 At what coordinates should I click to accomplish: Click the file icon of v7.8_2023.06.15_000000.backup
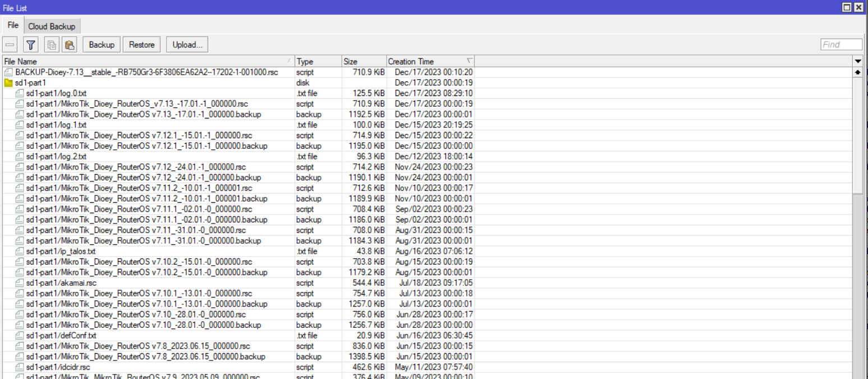[20, 357]
